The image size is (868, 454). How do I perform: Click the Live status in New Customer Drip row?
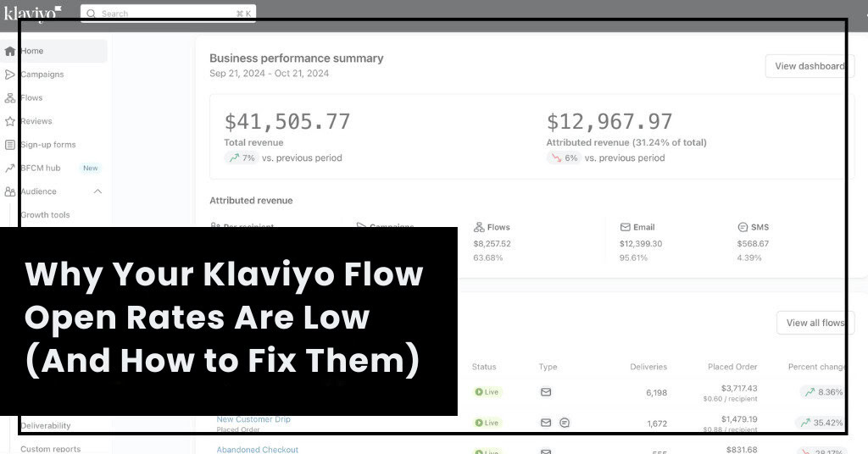coord(487,423)
